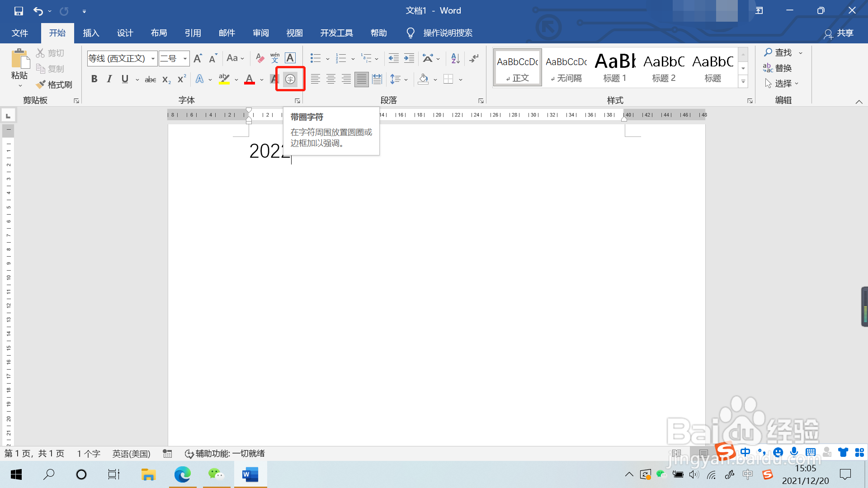
Task: Click the clear formatting eraser icon
Action: click(260, 58)
